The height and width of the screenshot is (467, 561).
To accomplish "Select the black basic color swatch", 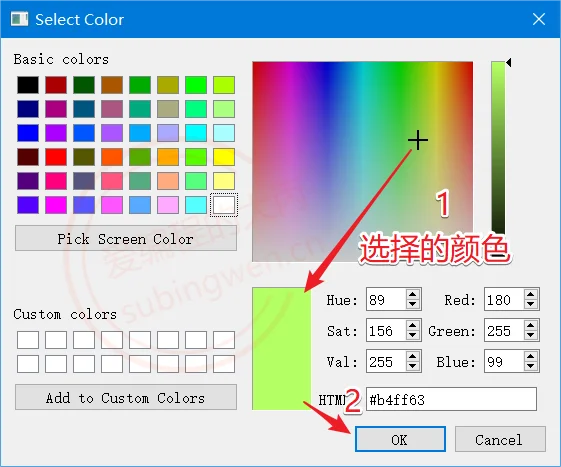I will click(x=28, y=85).
